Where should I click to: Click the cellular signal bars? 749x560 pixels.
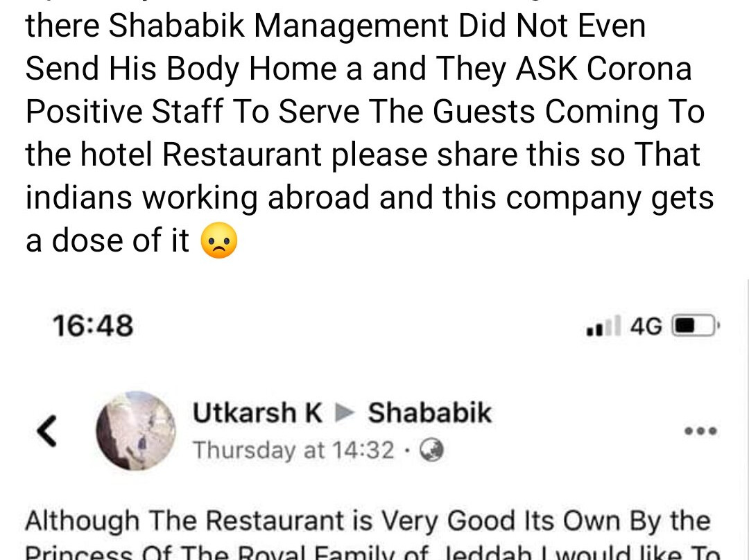coord(604,326)
